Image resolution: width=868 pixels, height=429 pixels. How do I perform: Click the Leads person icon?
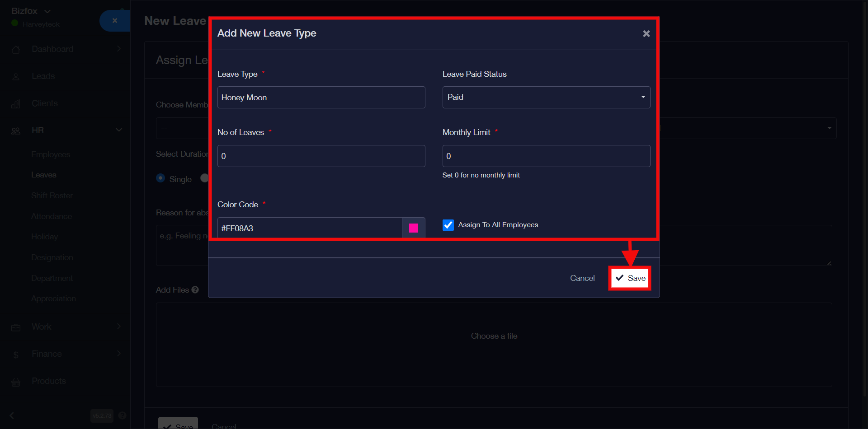pyautogui.click(x=16, y=77)
